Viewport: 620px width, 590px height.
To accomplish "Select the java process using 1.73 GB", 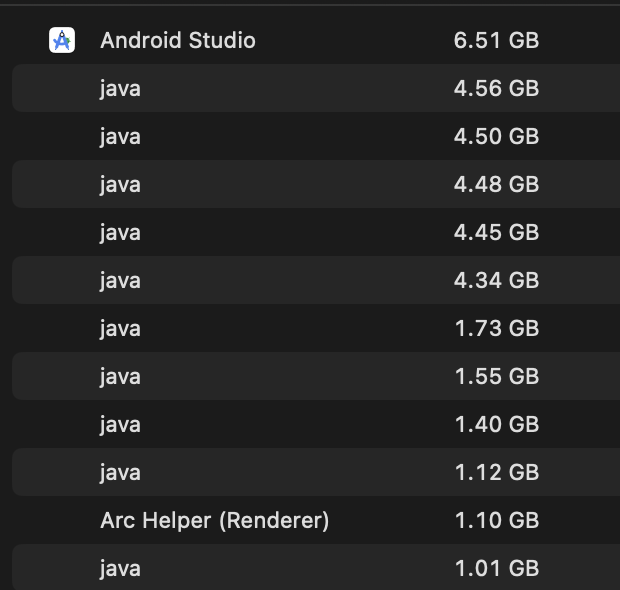I will [x=120, y=329].
